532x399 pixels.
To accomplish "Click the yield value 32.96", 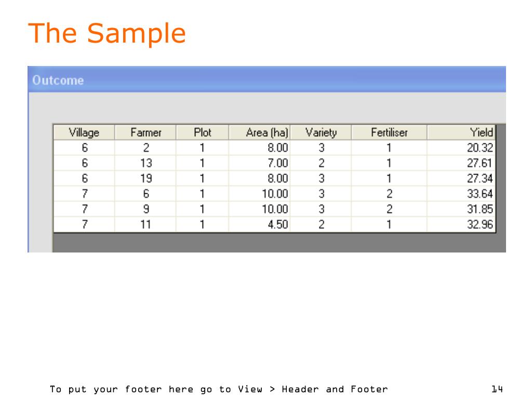I will (x=461, y=224).
